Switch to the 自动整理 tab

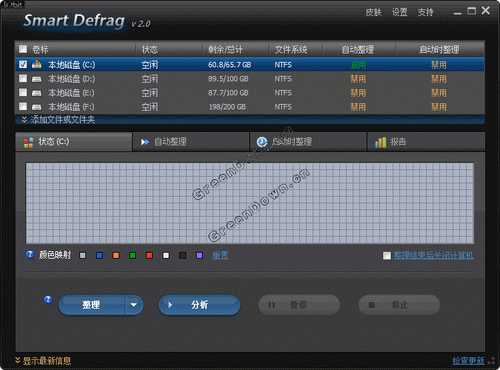[191, 142]
